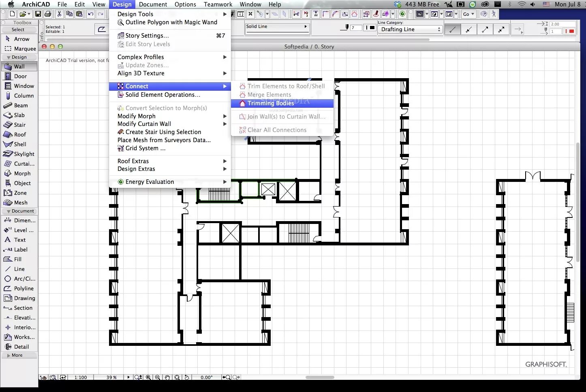
Task: Pick the Zone tool
Action: tap(19, 193)
